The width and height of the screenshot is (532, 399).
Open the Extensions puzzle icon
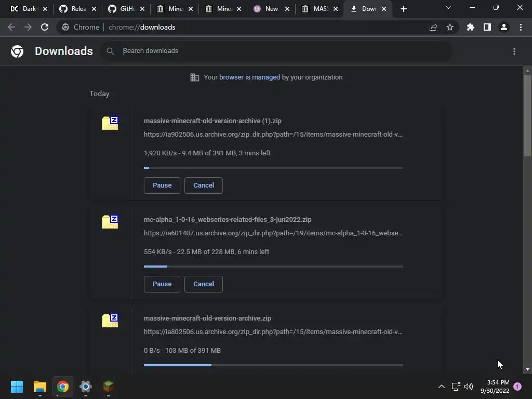[x=471, y=27]
